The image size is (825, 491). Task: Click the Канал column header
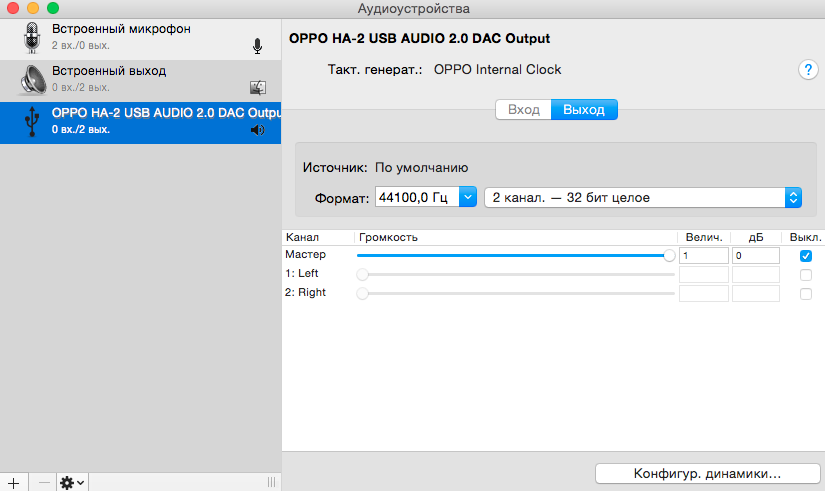point(318,237)
